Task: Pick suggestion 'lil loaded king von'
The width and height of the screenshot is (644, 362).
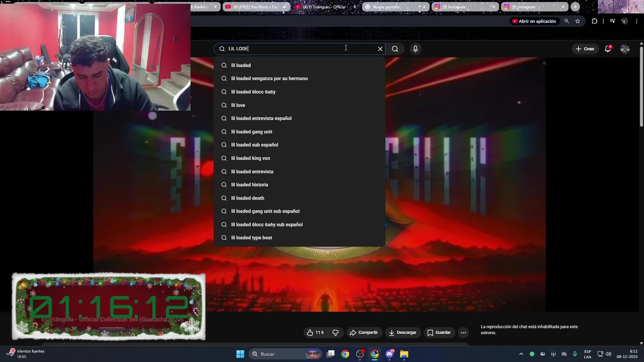Action: 300,158
